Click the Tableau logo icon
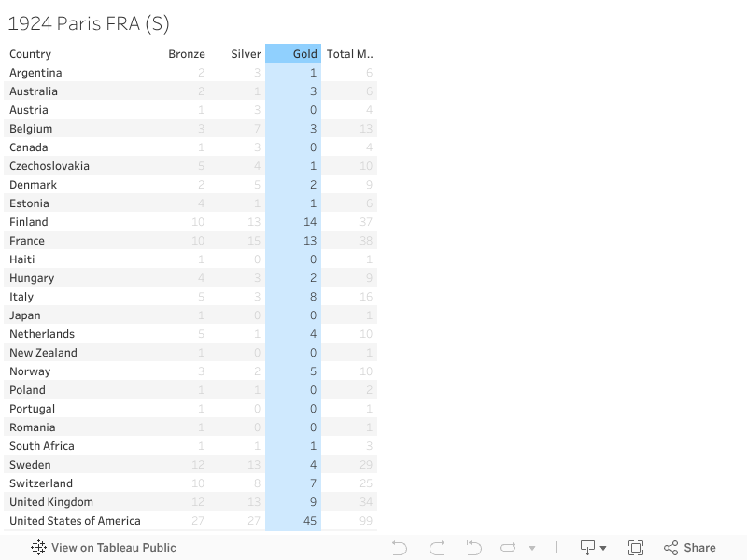747x560 pixels. [x=38, y=548]
